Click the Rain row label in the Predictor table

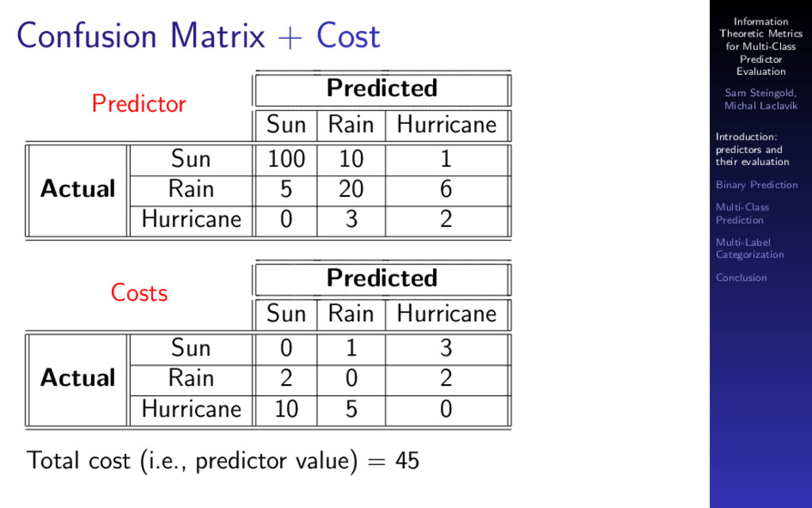[x=191, y=189]
